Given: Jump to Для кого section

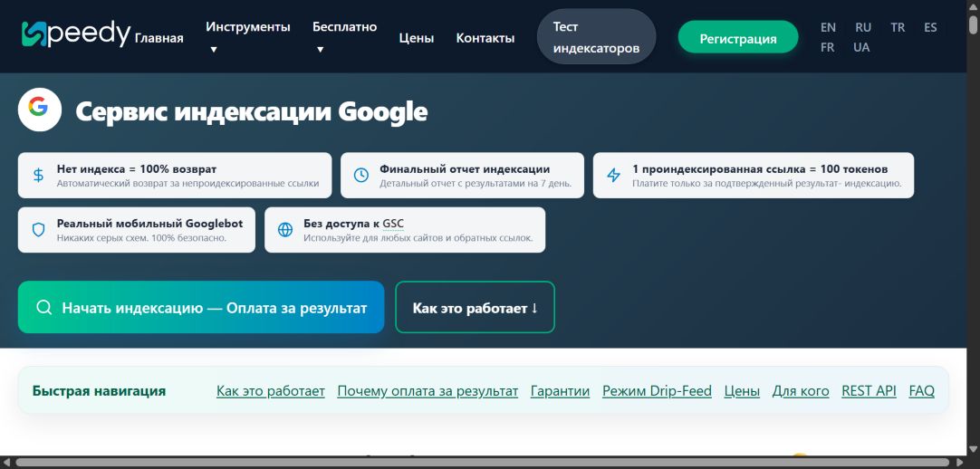Looking at the screenshot, I should (x=801, y=391).
